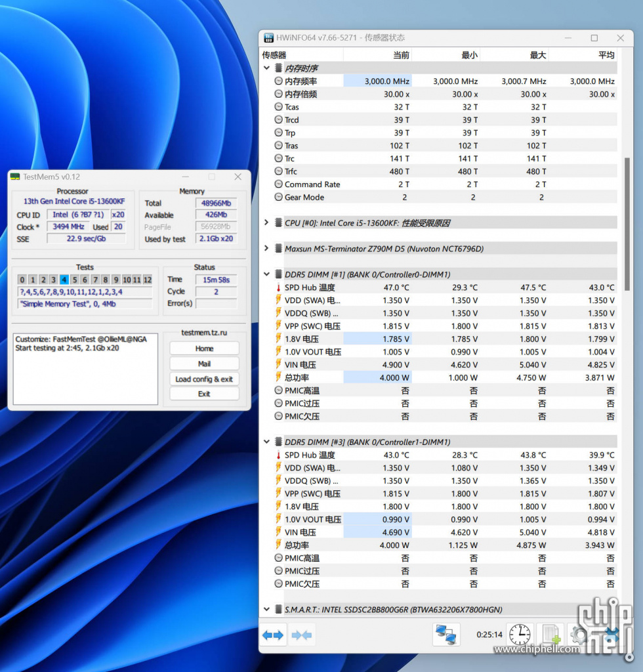Click the 13th Gen Intel Core i5-13600KF text
This screenshot has width=643, height=672.
click(x=74, y=201)
